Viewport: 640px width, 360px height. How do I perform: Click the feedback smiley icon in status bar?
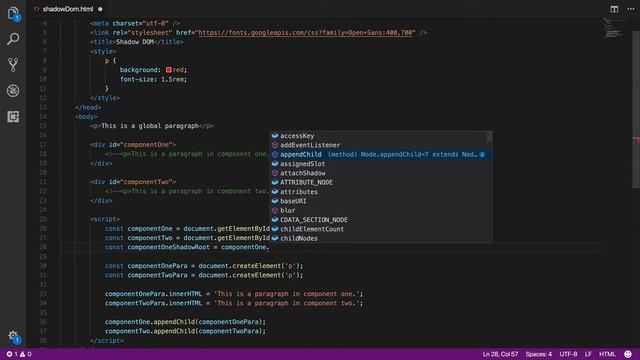coord(628,354)
